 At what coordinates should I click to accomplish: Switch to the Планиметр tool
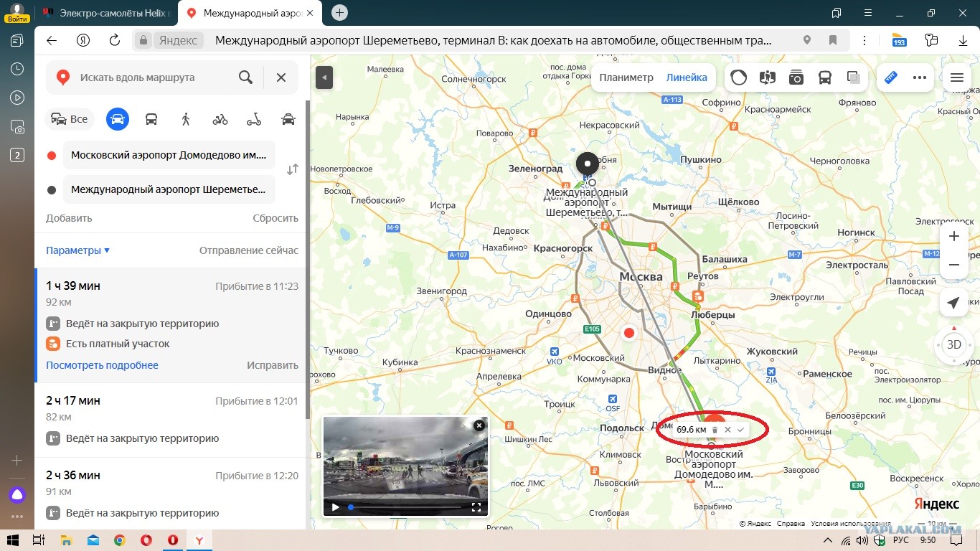tap(626, 77)
